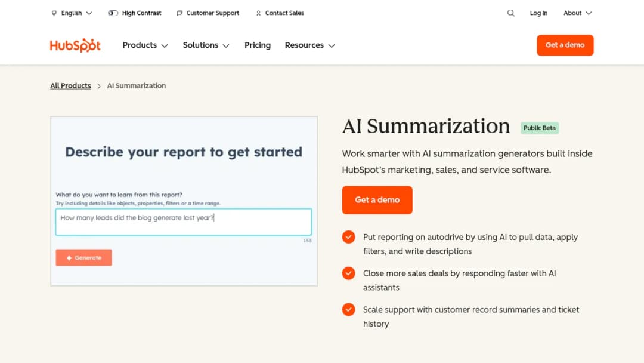Screen dimensions: 644x363
Task: Expand the Products menu
Action: pos(145,45)
